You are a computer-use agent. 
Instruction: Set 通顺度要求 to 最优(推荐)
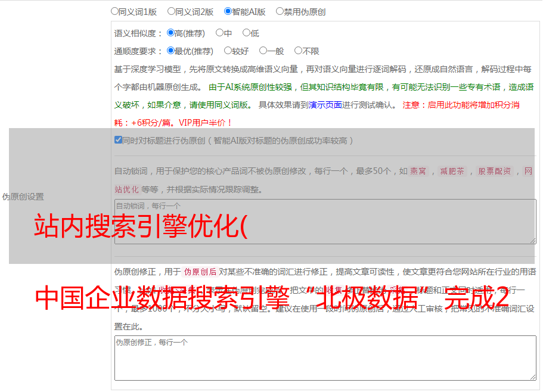tap(170, 51)
